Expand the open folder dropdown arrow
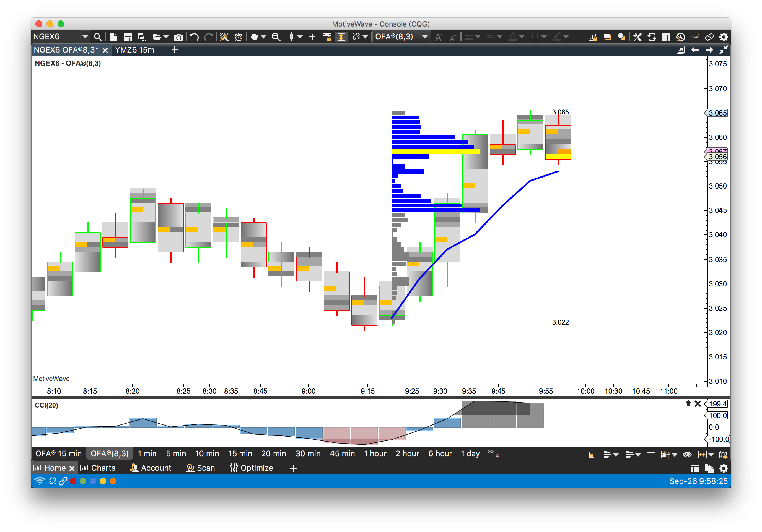Image resolution: width=762 pixels, height=532 pixels. [x=166, y=37]
